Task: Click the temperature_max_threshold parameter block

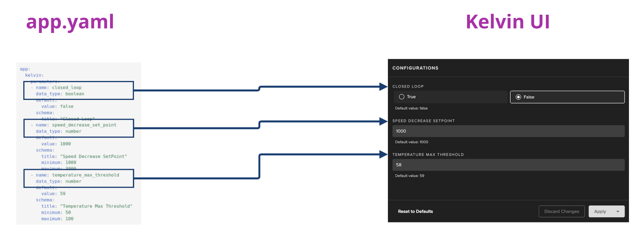Action: (x=78, y=178)
